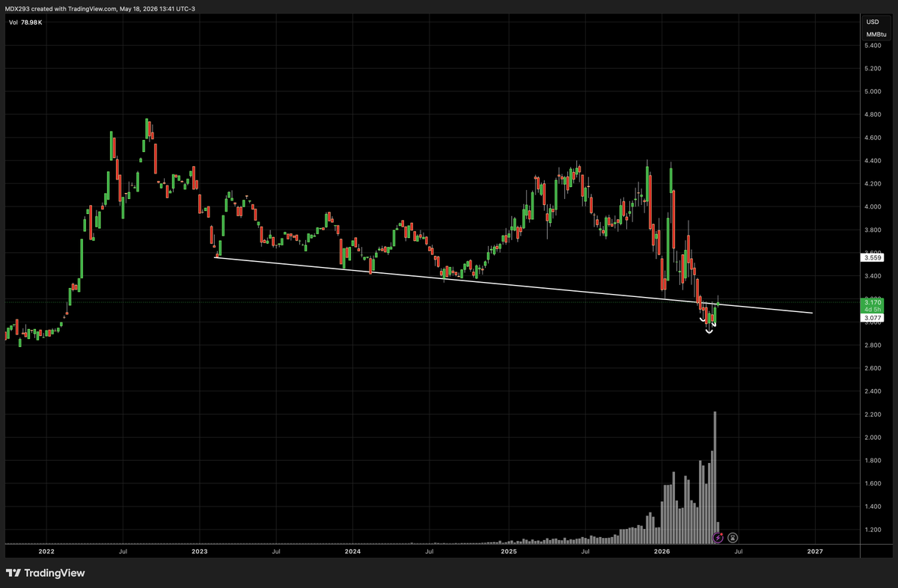Click the 2.400 price axis label

click(x=873, y=391)
